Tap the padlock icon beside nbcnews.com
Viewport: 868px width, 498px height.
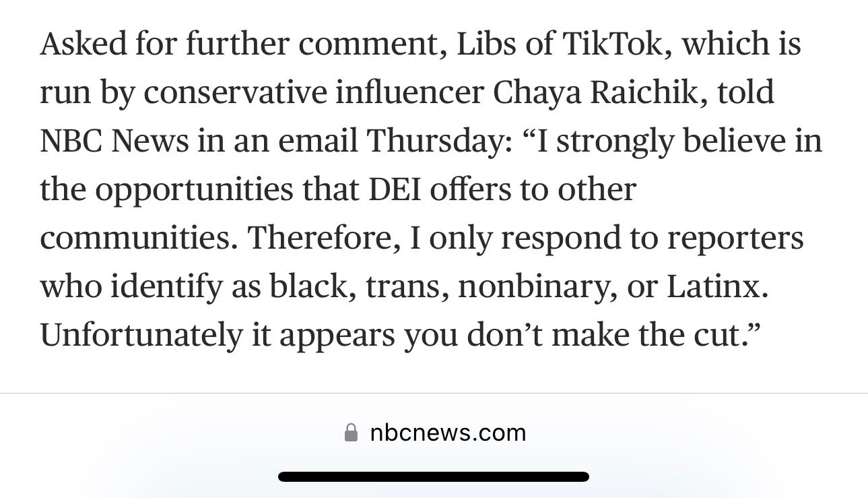coord(351,432)
